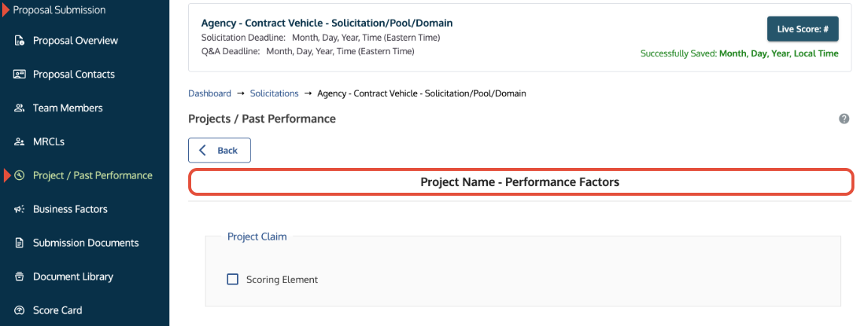Click the Scoring Element label text
868x326 pixels.
click(282, 279)
